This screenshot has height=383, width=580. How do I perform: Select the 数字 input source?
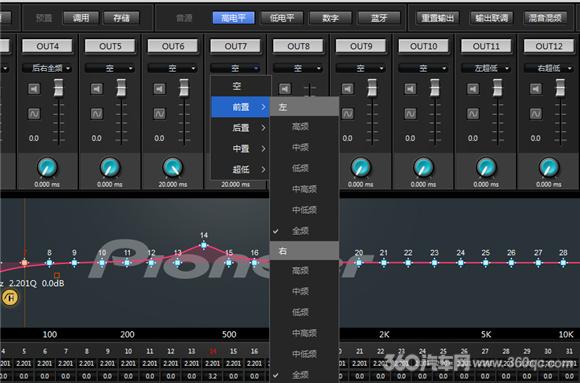pos(330,18)
